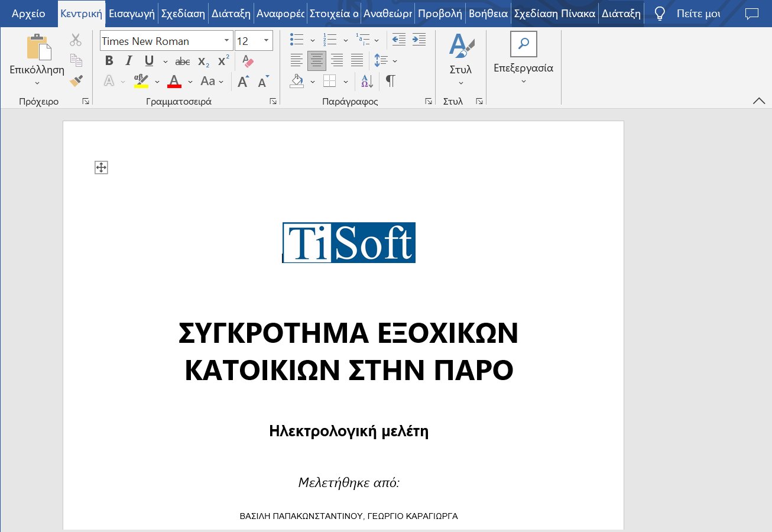
Task: Switch to the Εισαγωγή ribbon tab
Action: point(131,13)
